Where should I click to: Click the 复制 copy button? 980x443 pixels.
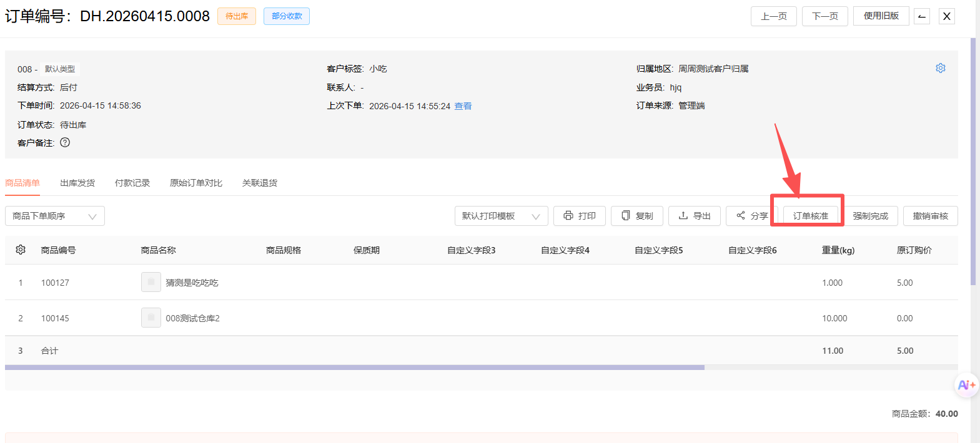click(x=637, y=216)
